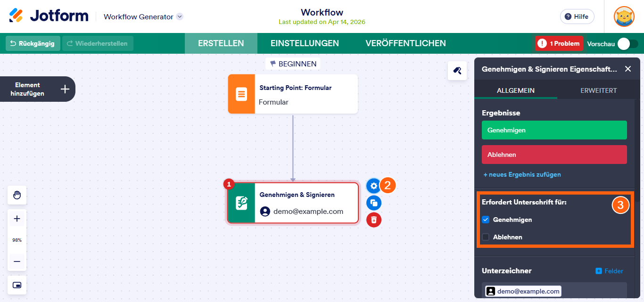Enable the Ablehnen signature checkbox
Image resolution: width=644 pixels, height=302 pixels.
tap(486, 237)
